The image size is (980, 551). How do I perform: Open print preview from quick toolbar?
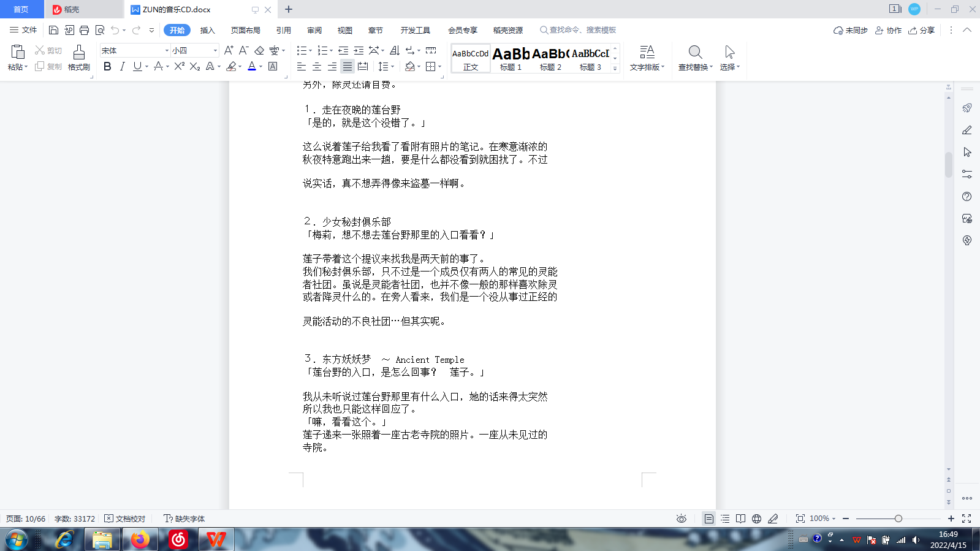[100, 30]
